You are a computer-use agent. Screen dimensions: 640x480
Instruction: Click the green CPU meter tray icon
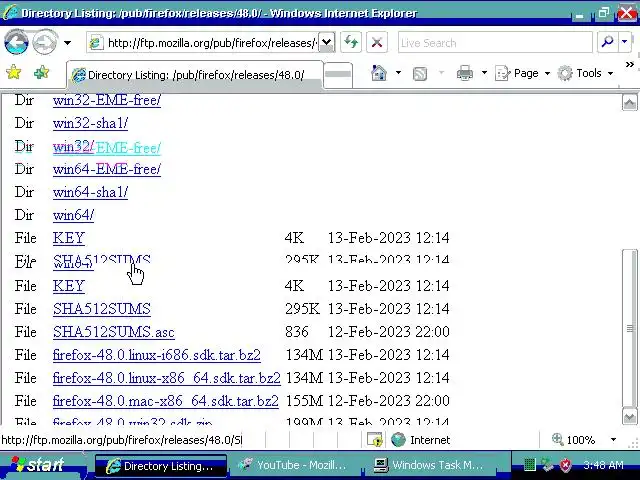529,464
